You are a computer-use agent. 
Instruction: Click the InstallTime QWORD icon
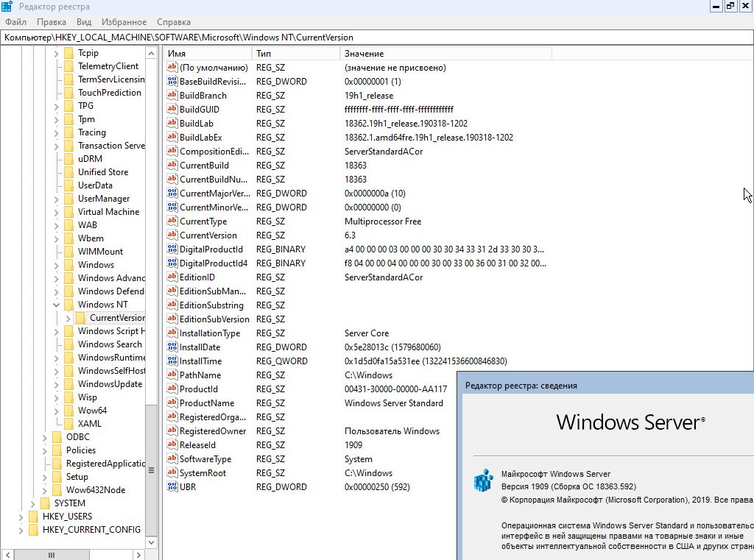[172, 360]
